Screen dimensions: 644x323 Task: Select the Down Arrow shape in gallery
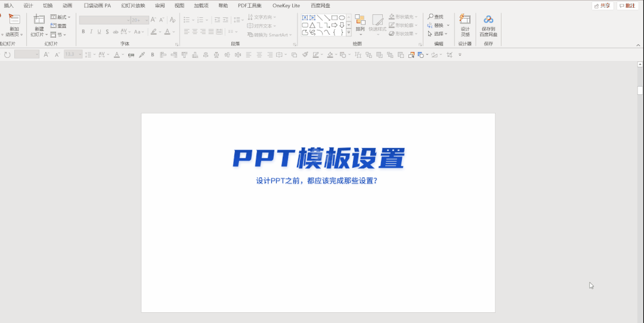342,25
